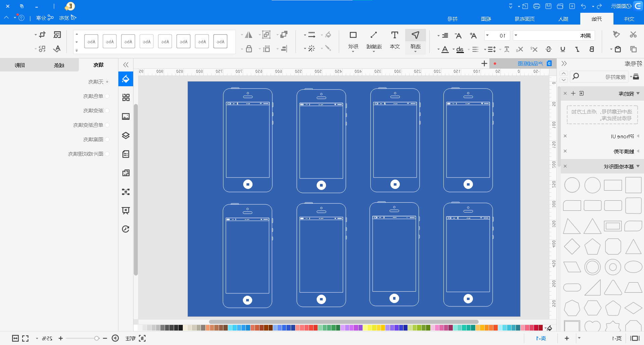The width and height of the screenshot is (644, 345).
Task: Expand the Abc style gallery more arrow
Action: [x=77, y=51]
